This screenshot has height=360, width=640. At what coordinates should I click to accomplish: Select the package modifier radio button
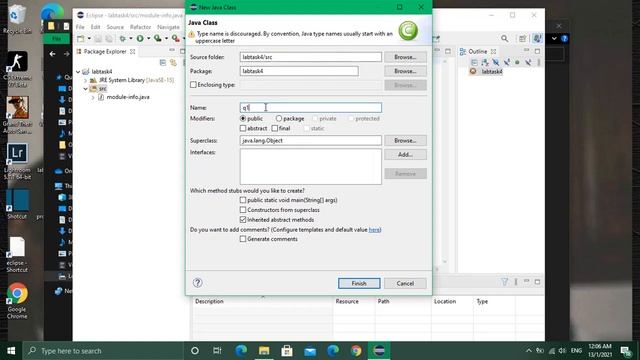[x=279, y=118]
